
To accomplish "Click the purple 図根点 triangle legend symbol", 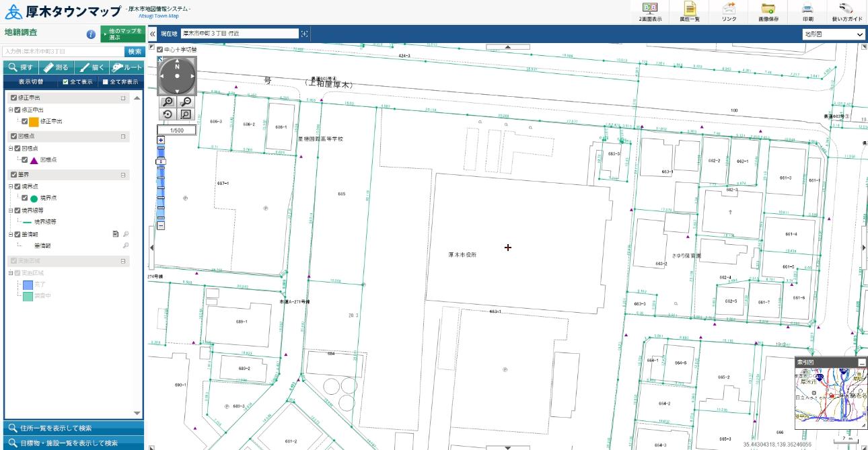I will coord(34,160).
